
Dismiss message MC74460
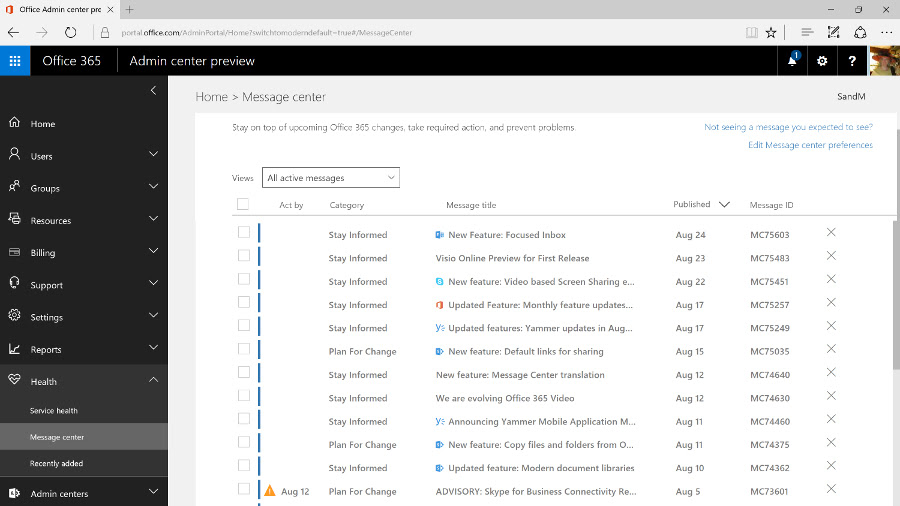[831, 419]
